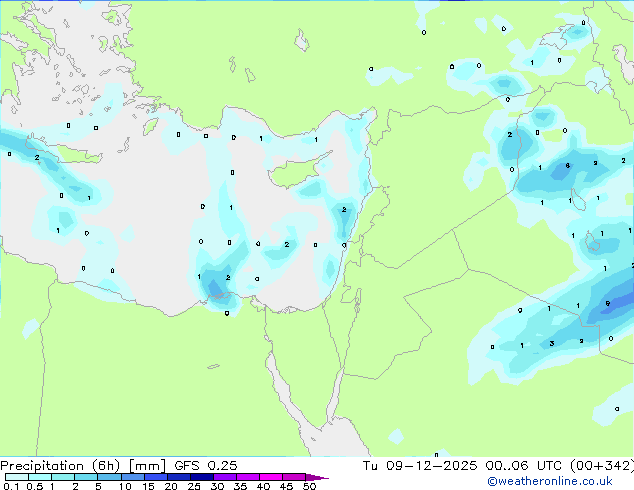Click the 45–50 mm legend color swatch

tap(294, 477)
